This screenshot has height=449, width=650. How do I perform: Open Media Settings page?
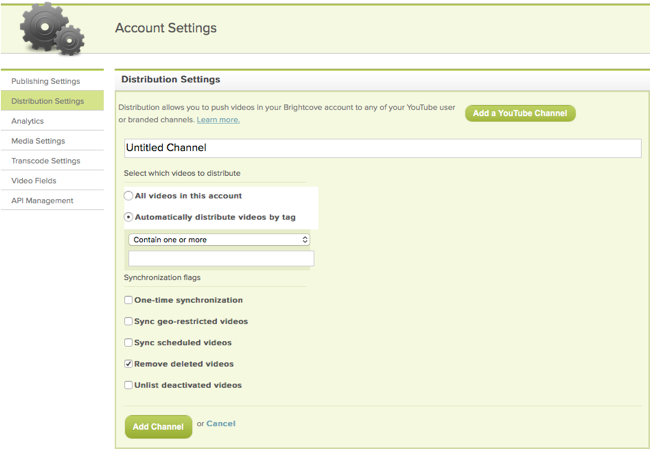tap(38, 141)
